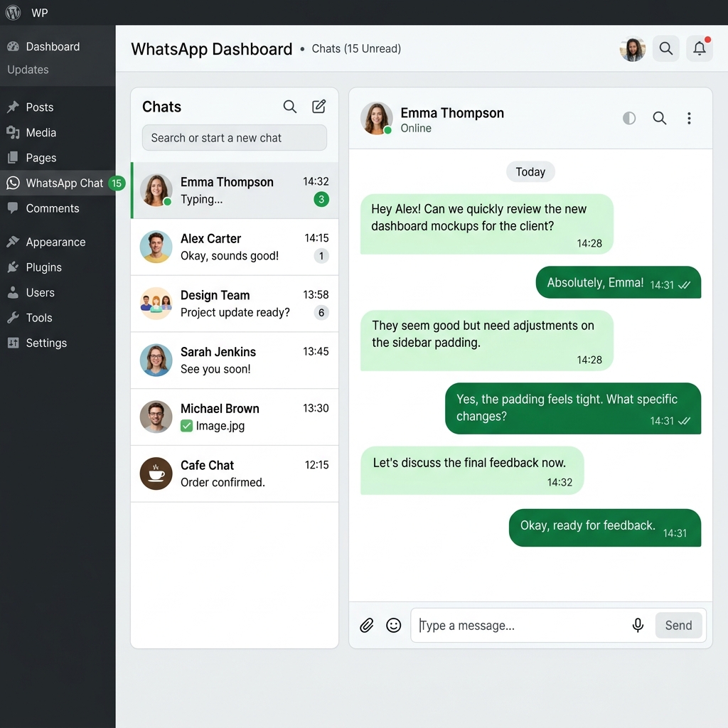This screenshot has width=728, height=728.
Task: Toggle the theme contrast icon in the chat header
Action: click(629, 119)
